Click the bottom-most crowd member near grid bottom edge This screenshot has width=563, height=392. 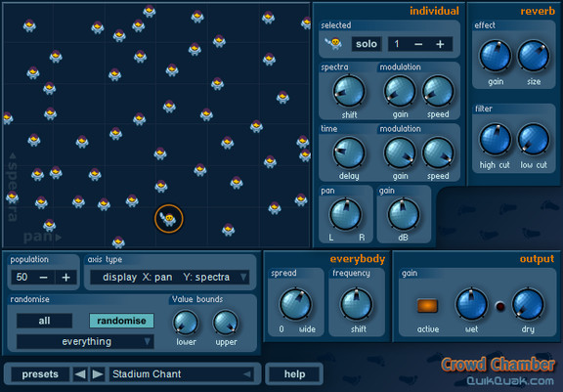click(118, 242)
